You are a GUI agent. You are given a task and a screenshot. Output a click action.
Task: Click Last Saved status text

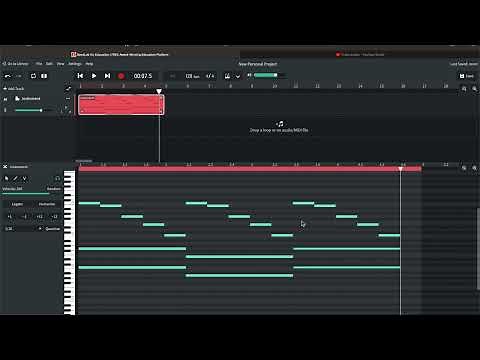463,64
